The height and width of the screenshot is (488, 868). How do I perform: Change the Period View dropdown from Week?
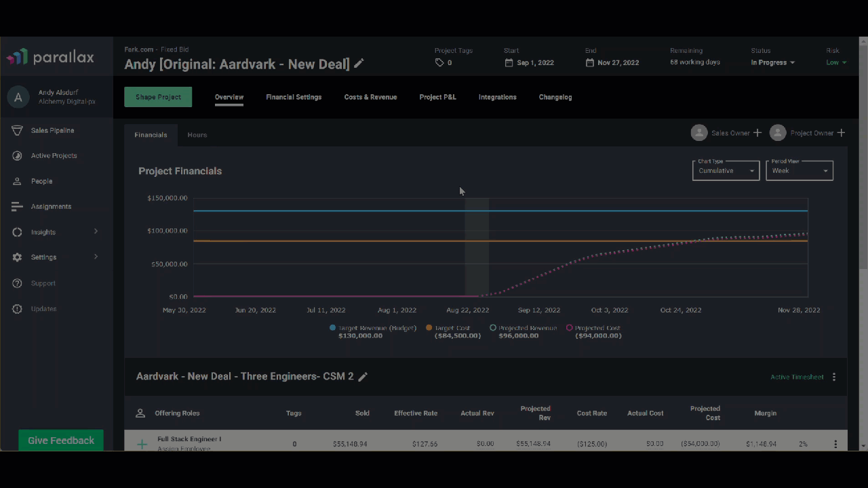tap(799, 170)
